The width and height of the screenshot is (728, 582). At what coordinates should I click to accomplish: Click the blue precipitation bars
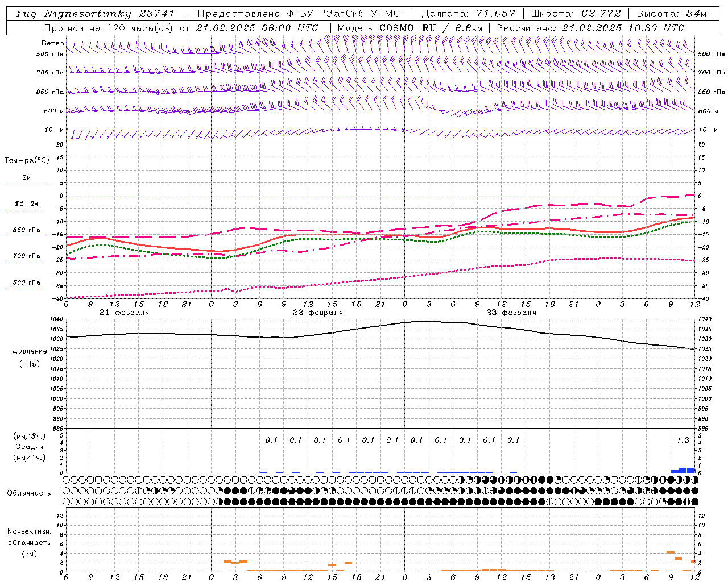[x=683, y=471]
